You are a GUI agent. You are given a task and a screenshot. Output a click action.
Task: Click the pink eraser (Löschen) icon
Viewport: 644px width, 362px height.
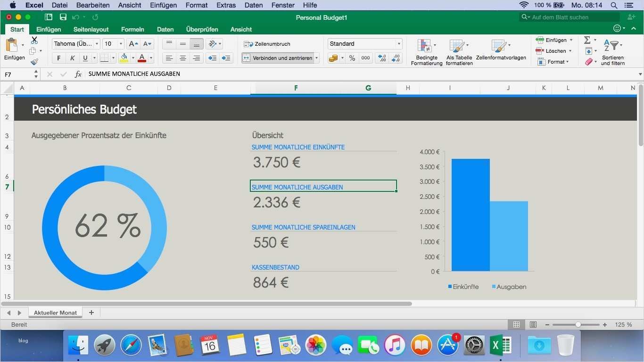[x=589, y=61]
